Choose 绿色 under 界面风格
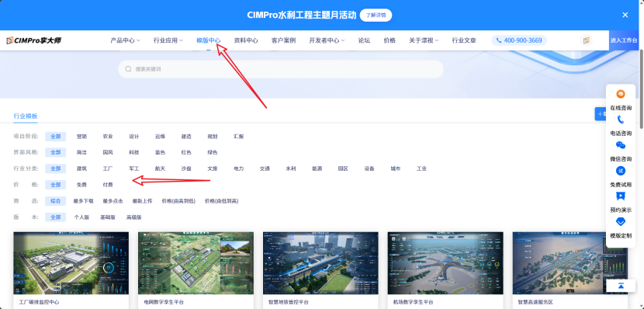The image size is (644, 309). [x=213, y=152]
